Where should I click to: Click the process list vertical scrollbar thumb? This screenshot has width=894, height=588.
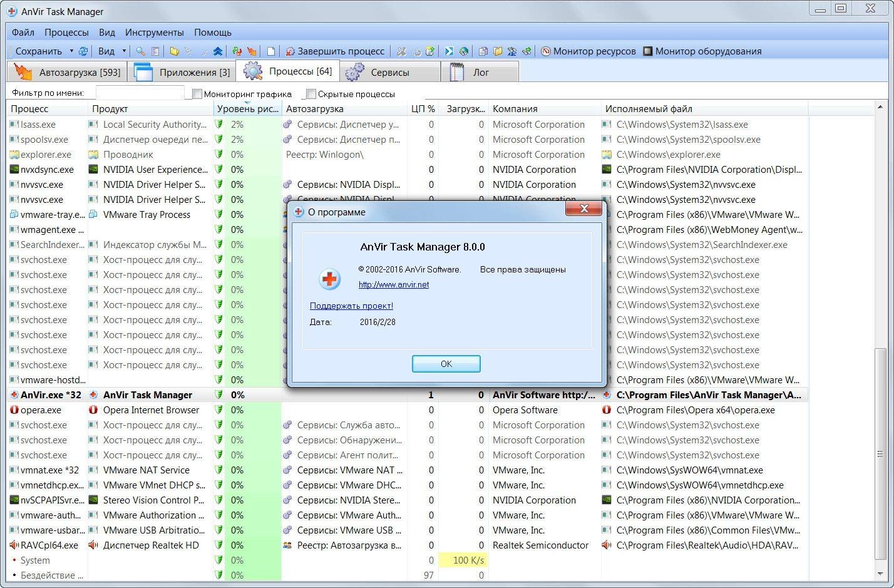point(880,454)
